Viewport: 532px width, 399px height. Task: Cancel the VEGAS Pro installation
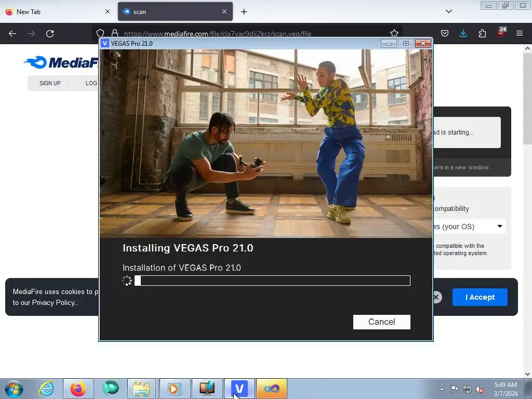(x=382, y=322)
